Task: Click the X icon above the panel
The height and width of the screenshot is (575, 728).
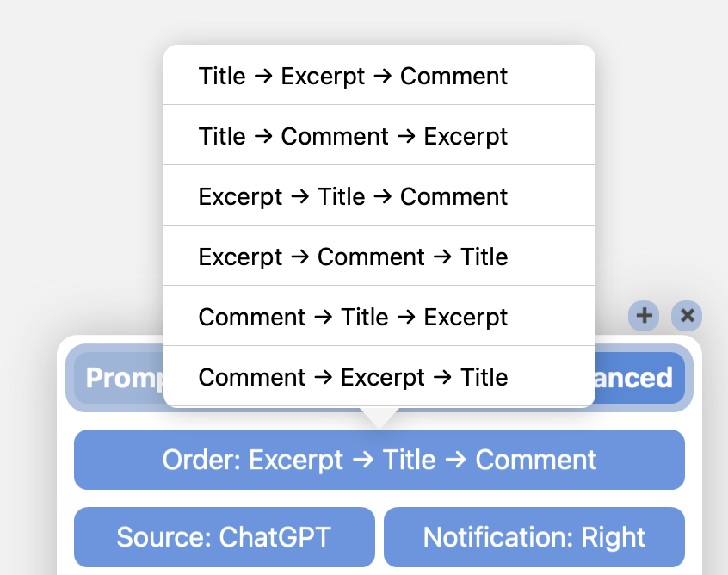Action: pyautogui.click(x=687, y=316)
